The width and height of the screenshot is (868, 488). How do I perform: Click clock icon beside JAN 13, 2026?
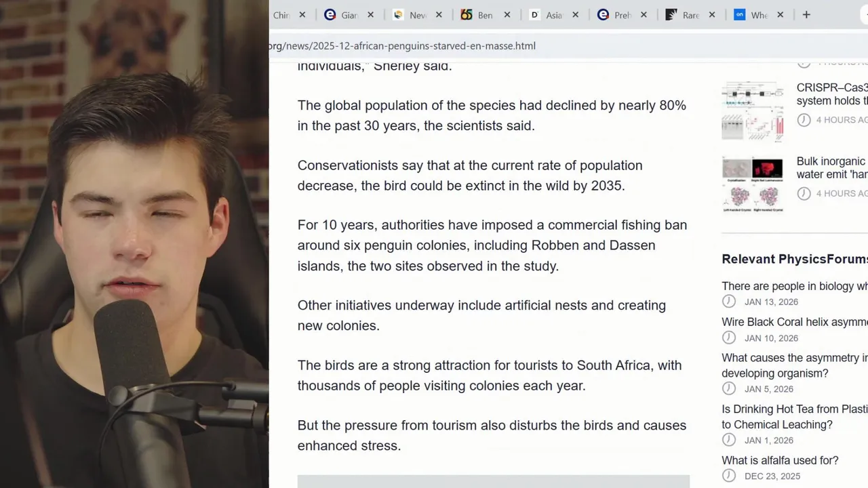(x=729, y=302)
